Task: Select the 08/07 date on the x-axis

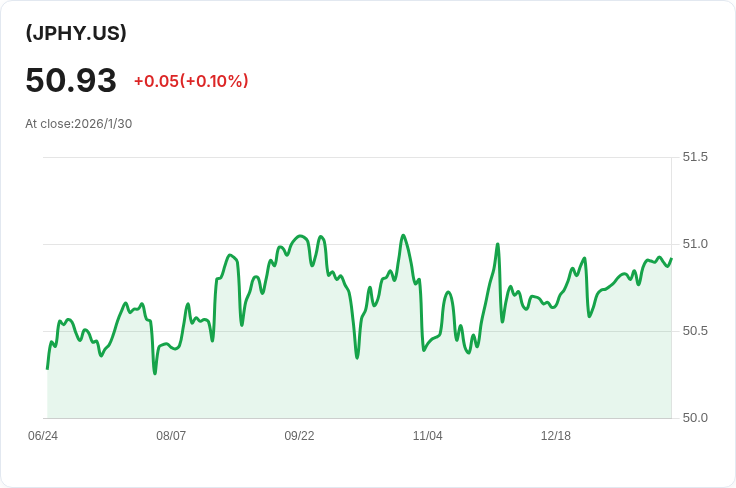Action: click(171, 436)
